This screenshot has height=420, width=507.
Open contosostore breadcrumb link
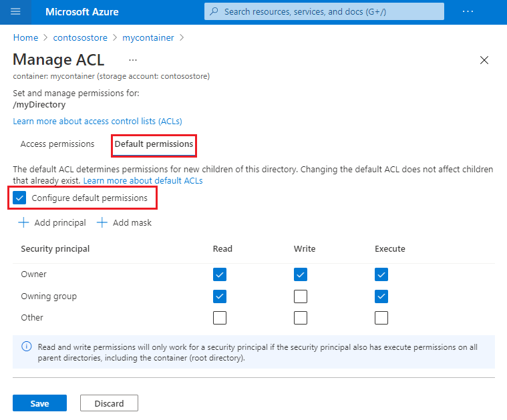[x=80, y=38]
